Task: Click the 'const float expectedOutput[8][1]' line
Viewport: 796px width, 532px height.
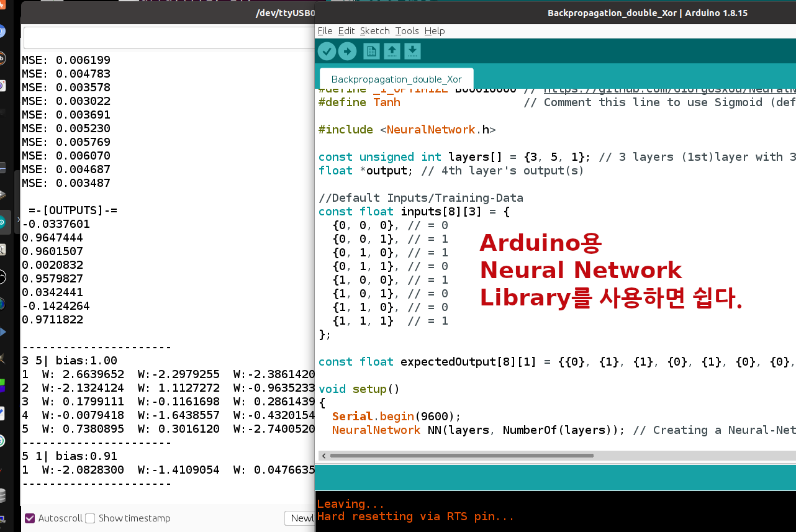Action: (557, 362)
